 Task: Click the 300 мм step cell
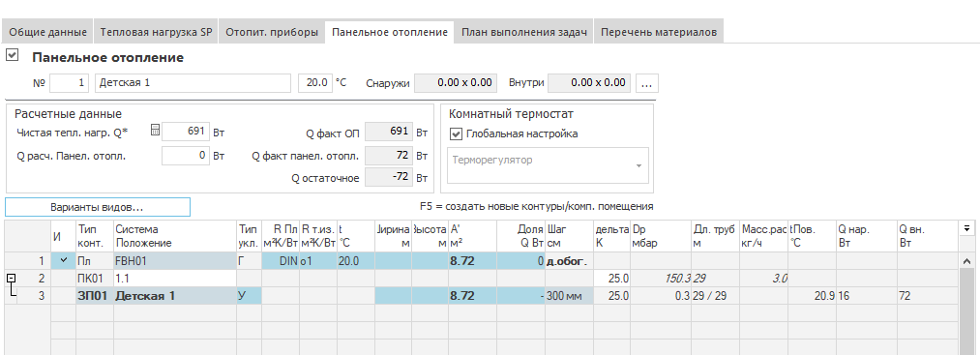pos(569,296)
